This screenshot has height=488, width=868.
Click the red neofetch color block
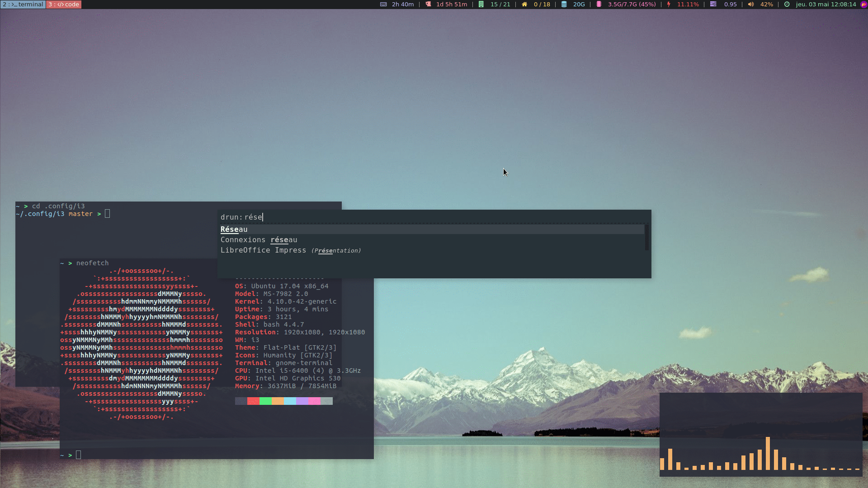pos(253,401)
